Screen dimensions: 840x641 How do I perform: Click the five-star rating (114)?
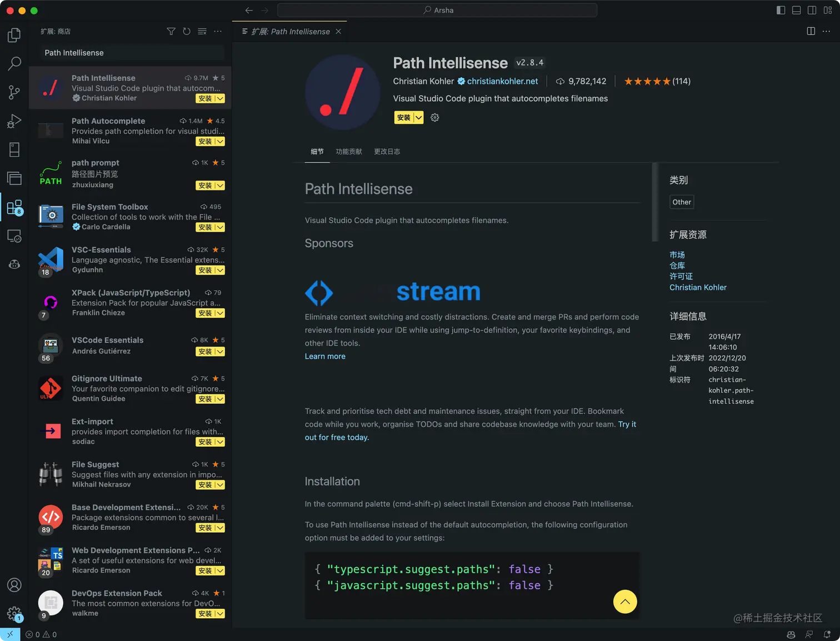tap(657, 81)
